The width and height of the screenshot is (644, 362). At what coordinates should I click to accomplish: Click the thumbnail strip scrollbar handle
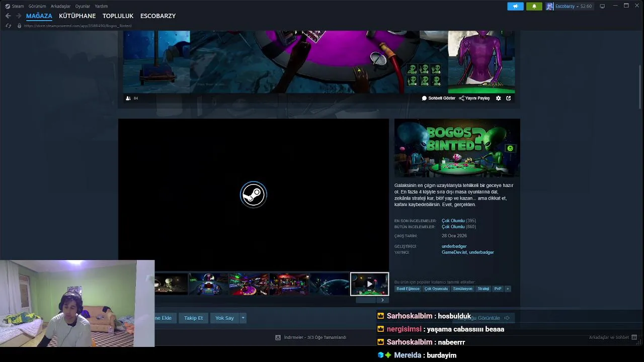tap(366, 300)
